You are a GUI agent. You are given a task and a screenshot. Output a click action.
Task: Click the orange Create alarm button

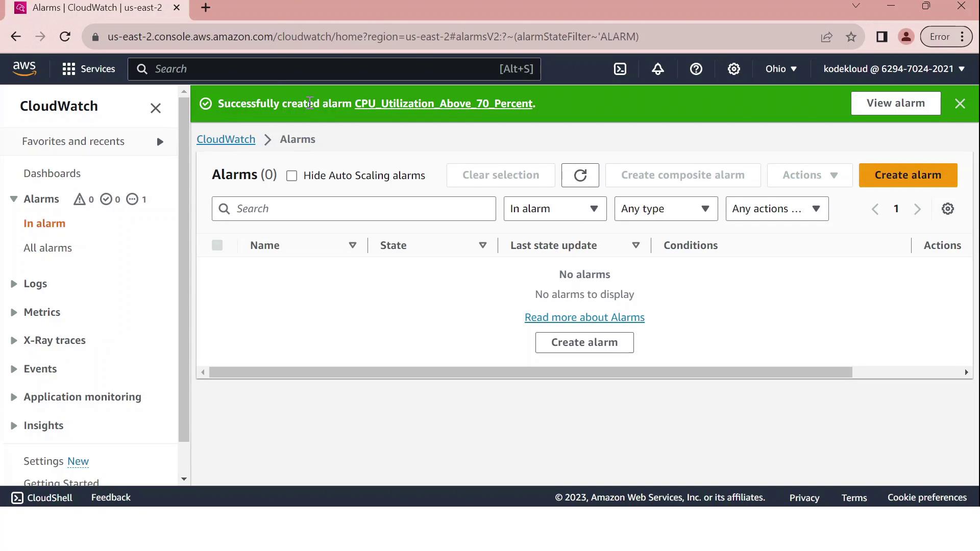[x=908, y=175]
